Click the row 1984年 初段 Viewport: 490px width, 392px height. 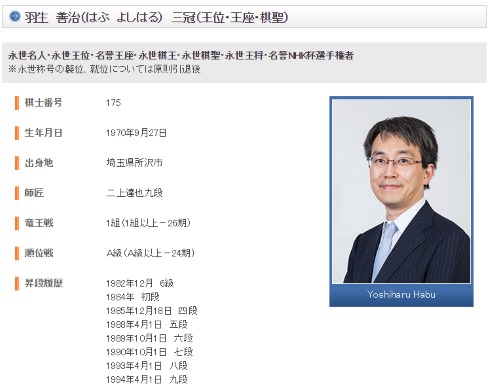click(x=133, y=297)
